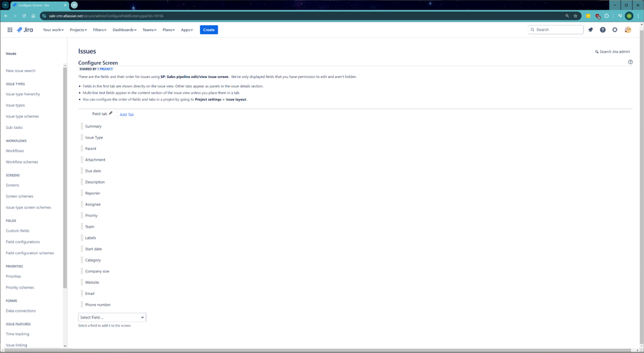This screenshot has height=353, width=644.
Task: Select the Company size field row
Action: (97, 271)
